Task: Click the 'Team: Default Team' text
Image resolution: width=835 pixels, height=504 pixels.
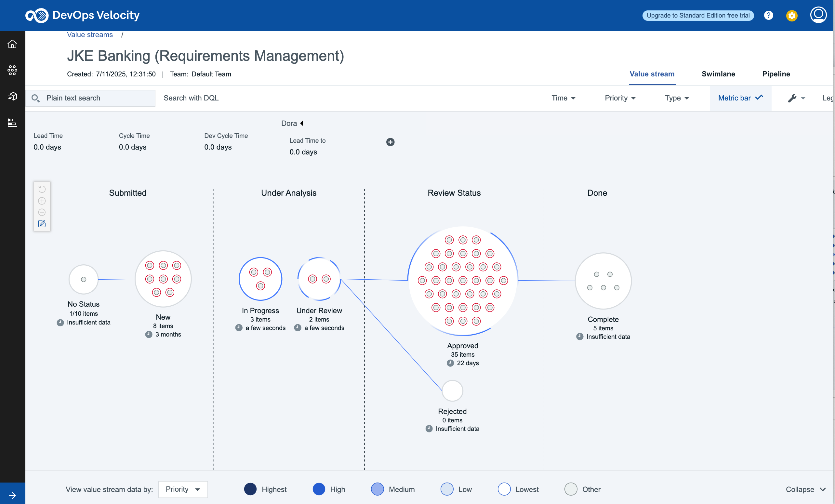Action: point(200,74)
